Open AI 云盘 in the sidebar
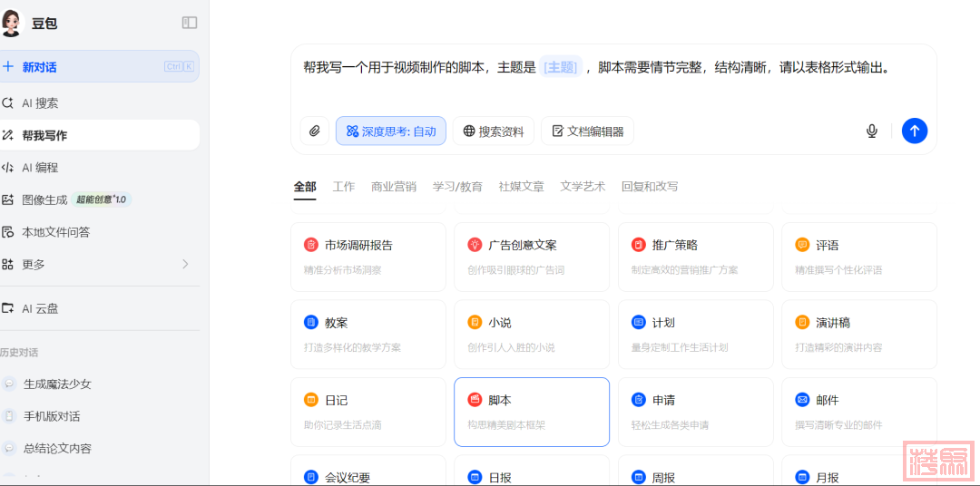Screen dimensions: 980x486 pyautogui.click(x=100, y=308)
